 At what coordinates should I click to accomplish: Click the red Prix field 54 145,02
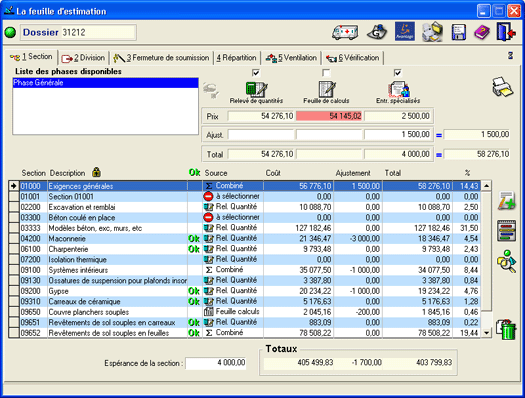coord(329,116)
